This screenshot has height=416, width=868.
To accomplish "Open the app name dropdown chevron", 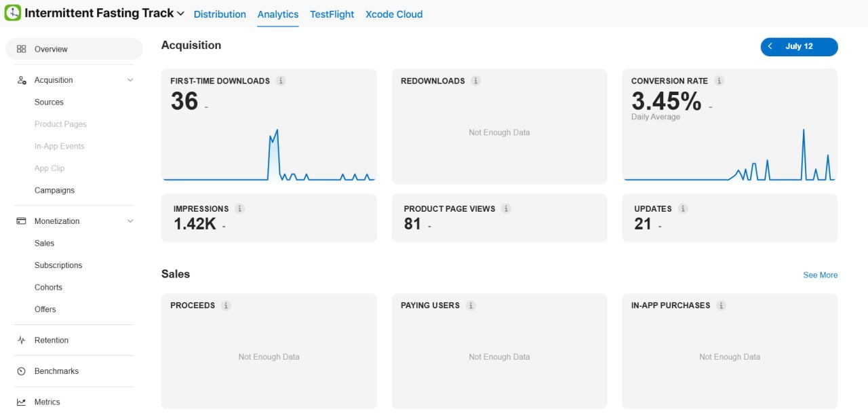I will (180, 14).
